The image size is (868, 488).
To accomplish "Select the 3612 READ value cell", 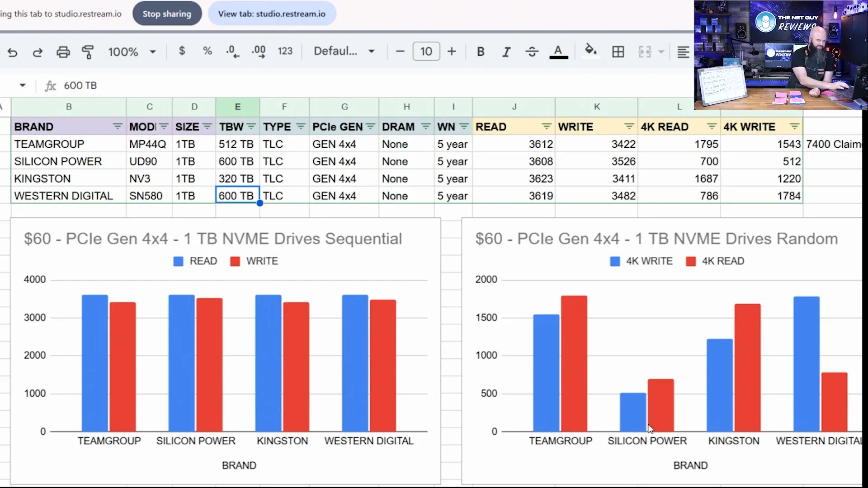I will tap(514, 144).
